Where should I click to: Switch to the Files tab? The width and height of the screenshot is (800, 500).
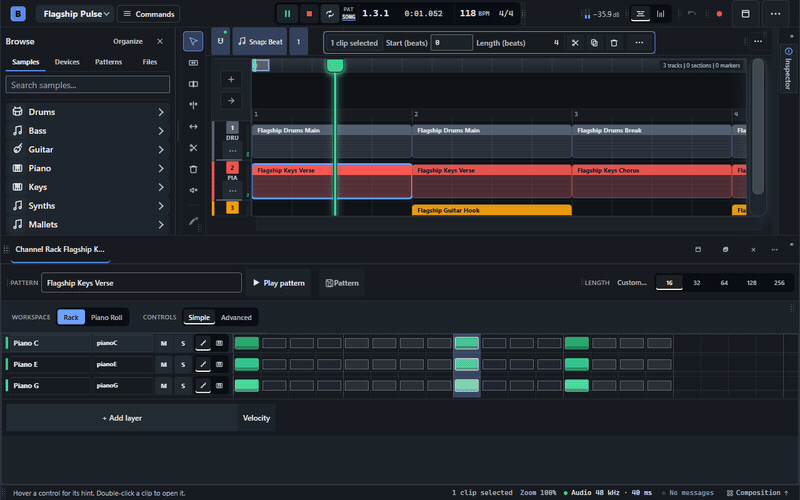(149, 62)
